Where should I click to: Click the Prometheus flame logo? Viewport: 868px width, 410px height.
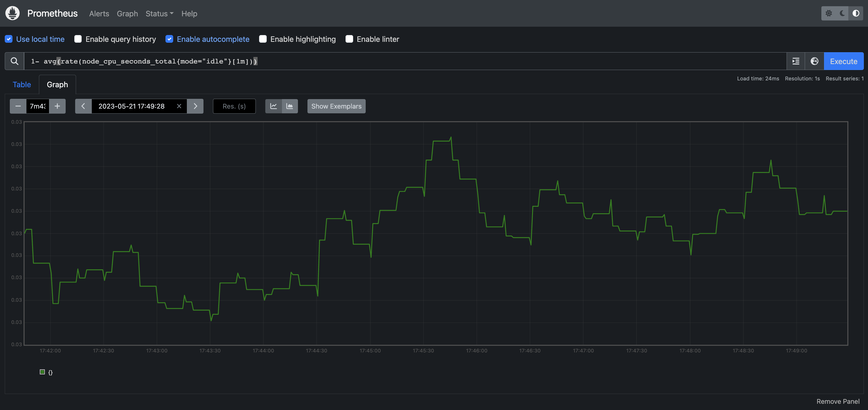coord(12,13)
